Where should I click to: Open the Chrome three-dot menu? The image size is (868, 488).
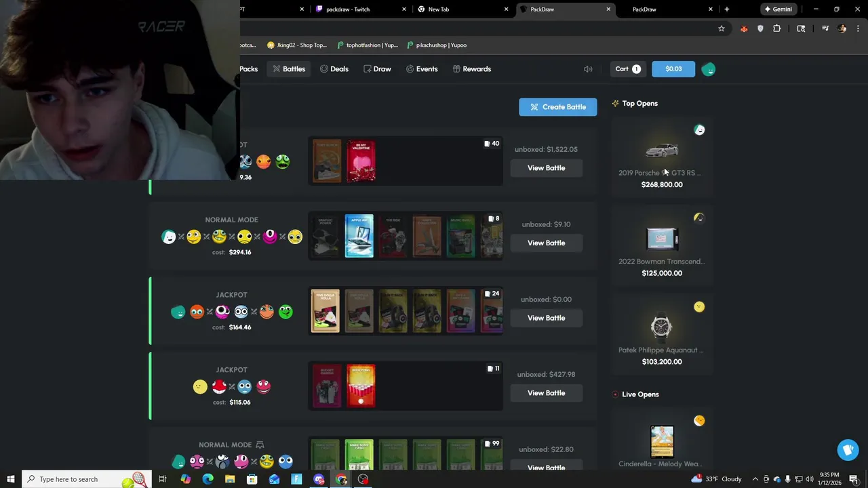click(858, 28)
